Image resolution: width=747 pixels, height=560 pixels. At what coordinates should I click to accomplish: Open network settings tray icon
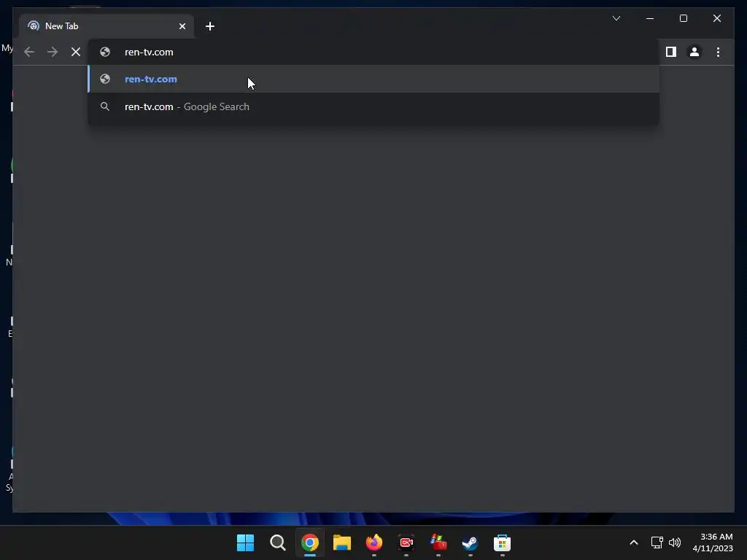point(657,542)
